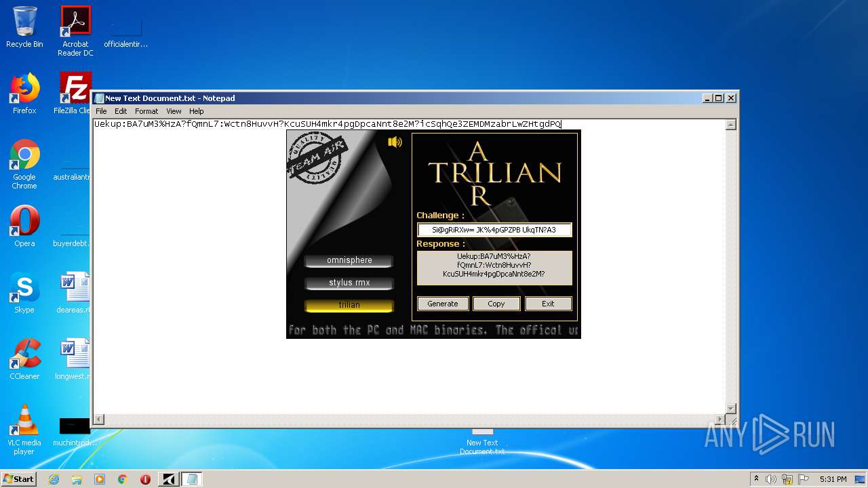
Task: Click the Copy button in keygen
Action: pyautogui.click(x=496, y=304)
